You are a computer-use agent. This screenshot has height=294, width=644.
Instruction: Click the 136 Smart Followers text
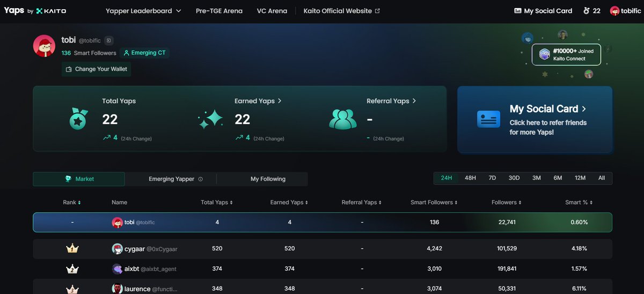pos(89,53)
